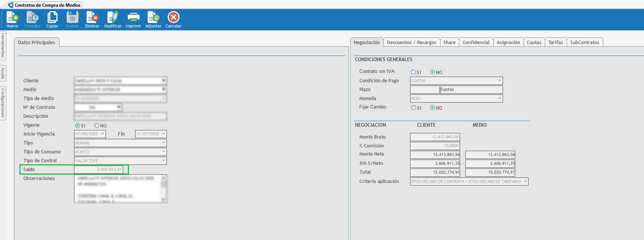Screen dimensions: 644x240
Task: Click the Cliente Monto Neto field
Action: [x=435, y=154]
